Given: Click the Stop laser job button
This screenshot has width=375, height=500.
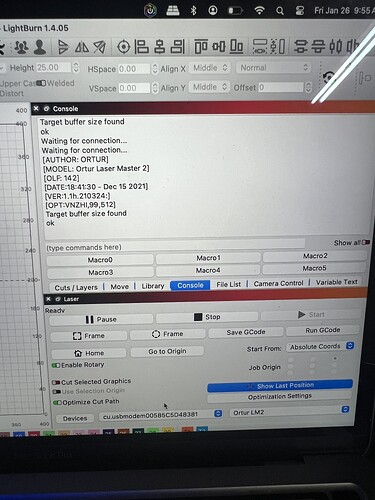Looking at the screenshot, I should pyautogui.click(x=207, y=317).
